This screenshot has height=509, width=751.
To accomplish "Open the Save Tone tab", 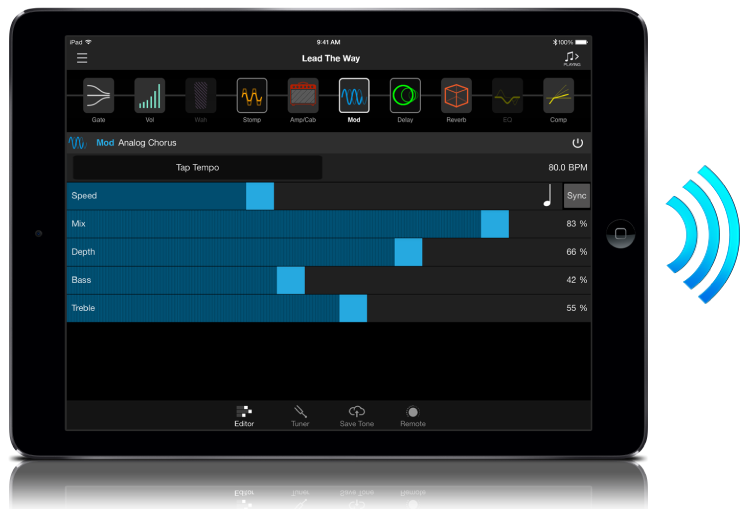I will (x=357, y=416).
